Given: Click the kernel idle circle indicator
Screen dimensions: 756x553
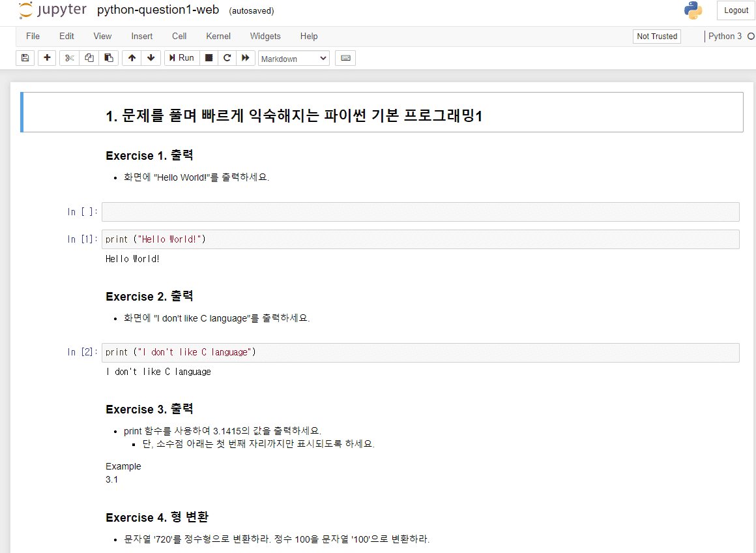Looking at the screenshot, I should coord(751,36).
